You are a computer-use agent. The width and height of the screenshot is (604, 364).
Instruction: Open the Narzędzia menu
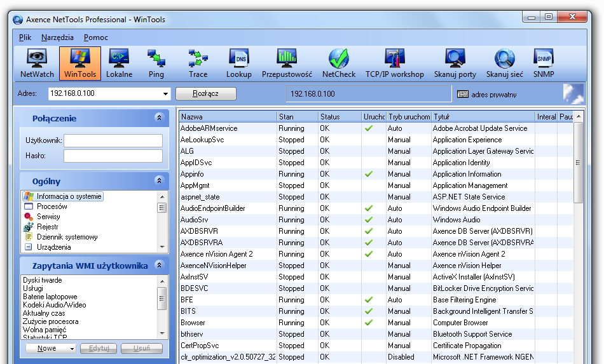[57, 37]
